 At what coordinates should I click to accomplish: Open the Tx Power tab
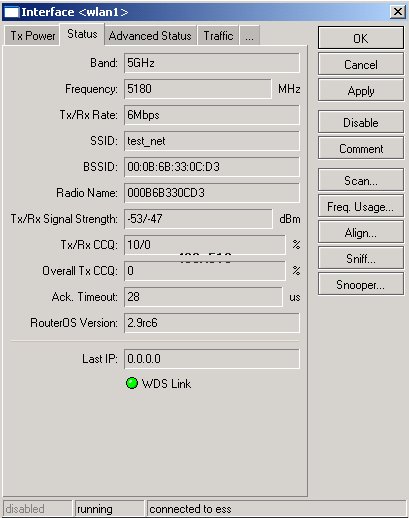coord(32,36)
